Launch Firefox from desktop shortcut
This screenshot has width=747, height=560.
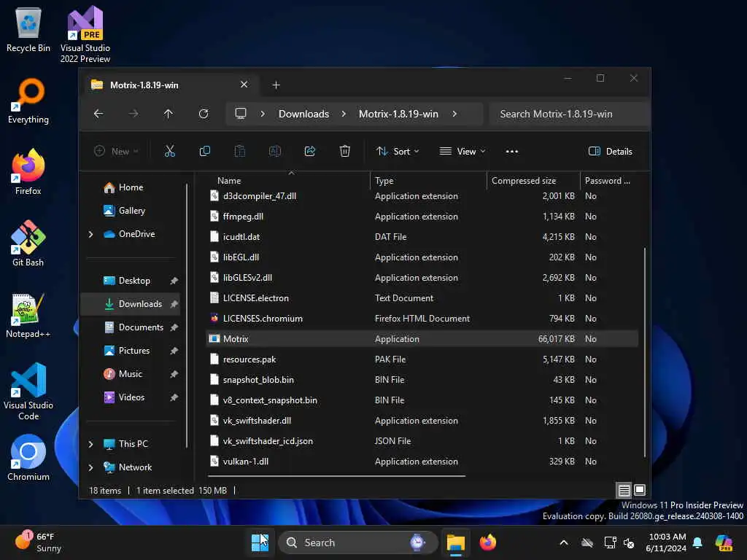(x=28, y=172)
